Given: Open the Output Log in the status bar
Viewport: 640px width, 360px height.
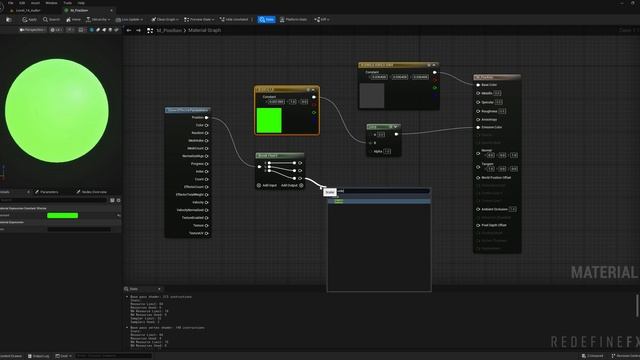Looking at the screenshot, I should [38, 356].
